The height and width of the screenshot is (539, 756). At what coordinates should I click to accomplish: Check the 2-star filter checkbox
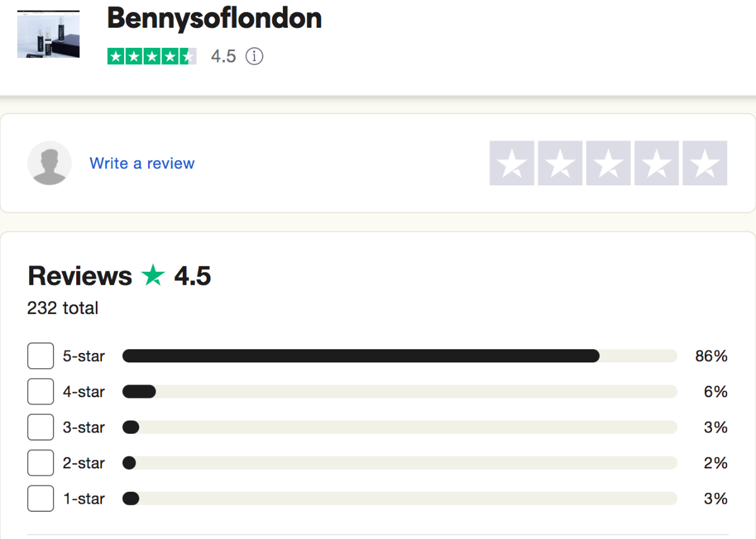click(41, 463)
